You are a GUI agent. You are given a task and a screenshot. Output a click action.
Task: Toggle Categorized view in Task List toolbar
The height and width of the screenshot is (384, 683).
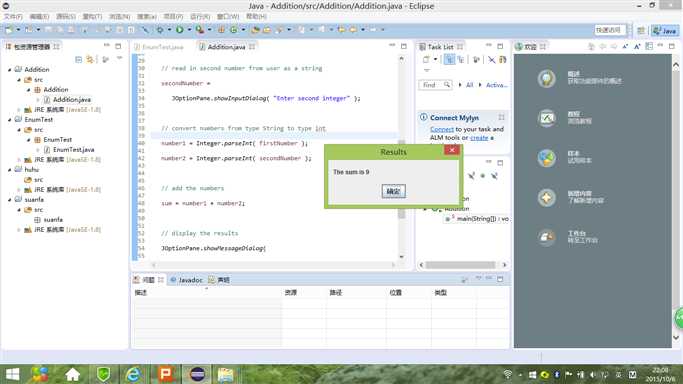449,59
